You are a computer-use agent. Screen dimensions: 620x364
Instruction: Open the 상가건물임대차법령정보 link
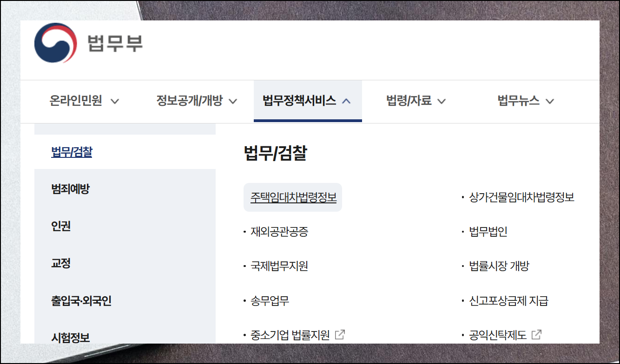click(x=522, y=197)
